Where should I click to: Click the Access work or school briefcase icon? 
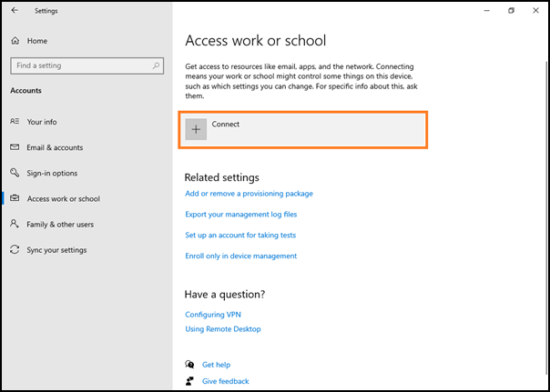15,198
